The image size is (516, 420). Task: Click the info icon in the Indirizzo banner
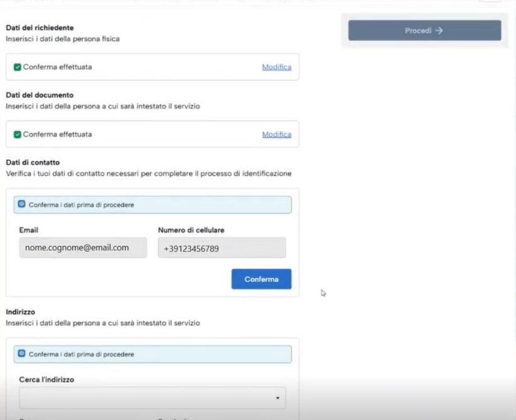[x=21, y=354]
